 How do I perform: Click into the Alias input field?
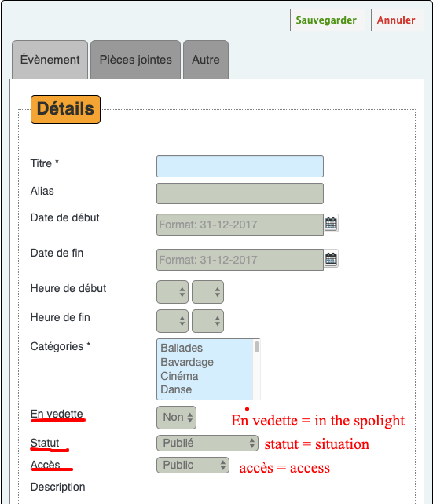pos(240,193)
